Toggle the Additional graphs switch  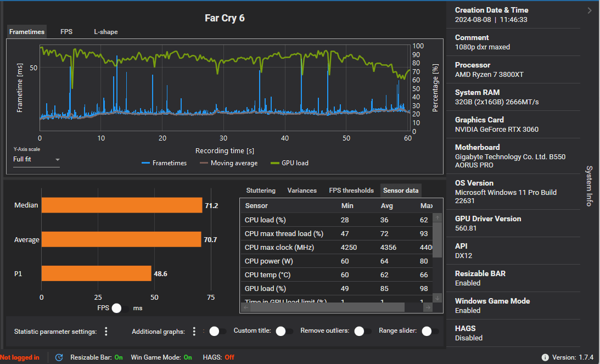[x=218, y=331]
